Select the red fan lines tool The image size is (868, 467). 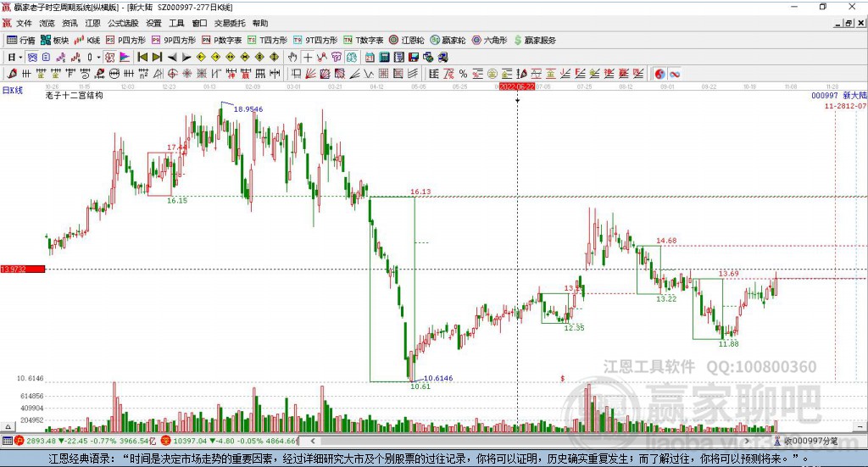[310, 74]
